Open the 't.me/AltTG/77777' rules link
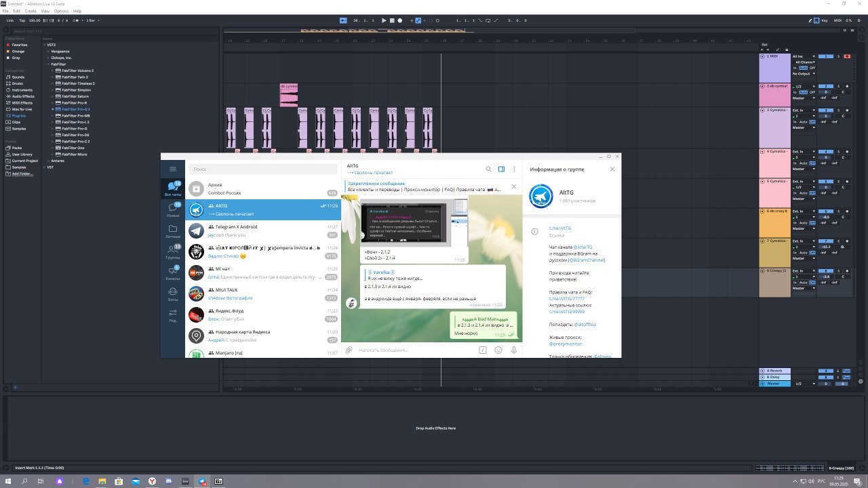This screenshot has height=488, width=868. pyautogui.click(x=567, y=298)
